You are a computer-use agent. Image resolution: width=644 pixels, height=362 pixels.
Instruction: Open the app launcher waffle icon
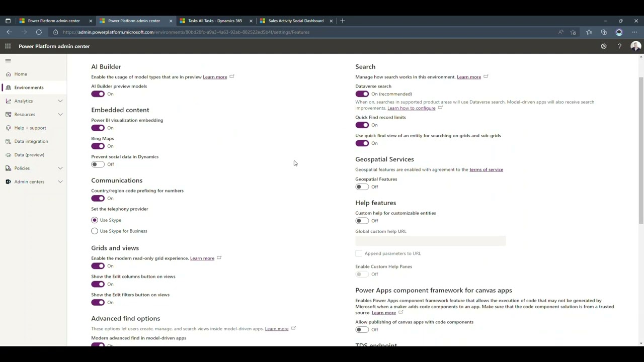point(8,46)
